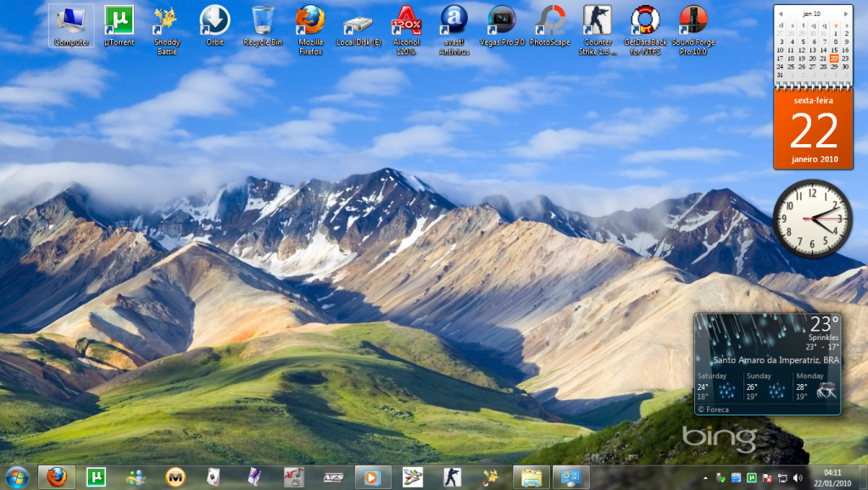Open Vegas Pro 9.0 desktop icon

pyautogui.click(x=502, y=20)
